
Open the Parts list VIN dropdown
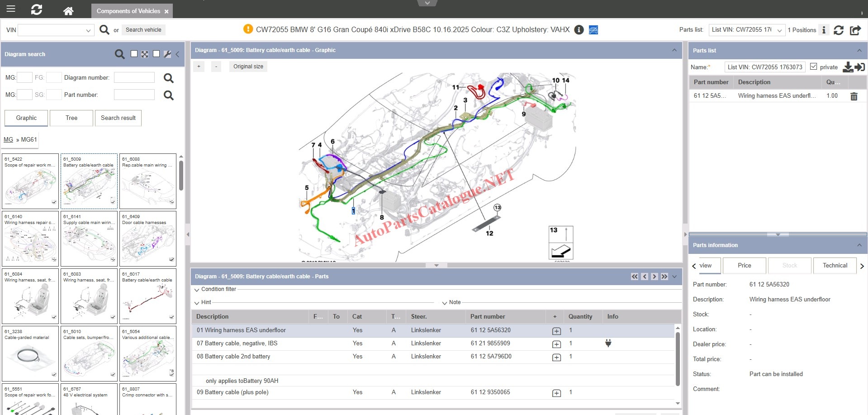point(779,30)
